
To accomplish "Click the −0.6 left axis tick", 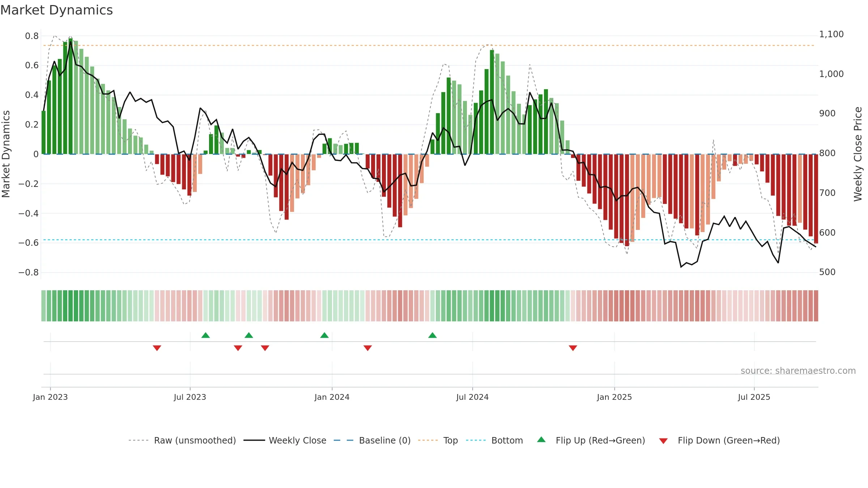I will tap(29, 243).
